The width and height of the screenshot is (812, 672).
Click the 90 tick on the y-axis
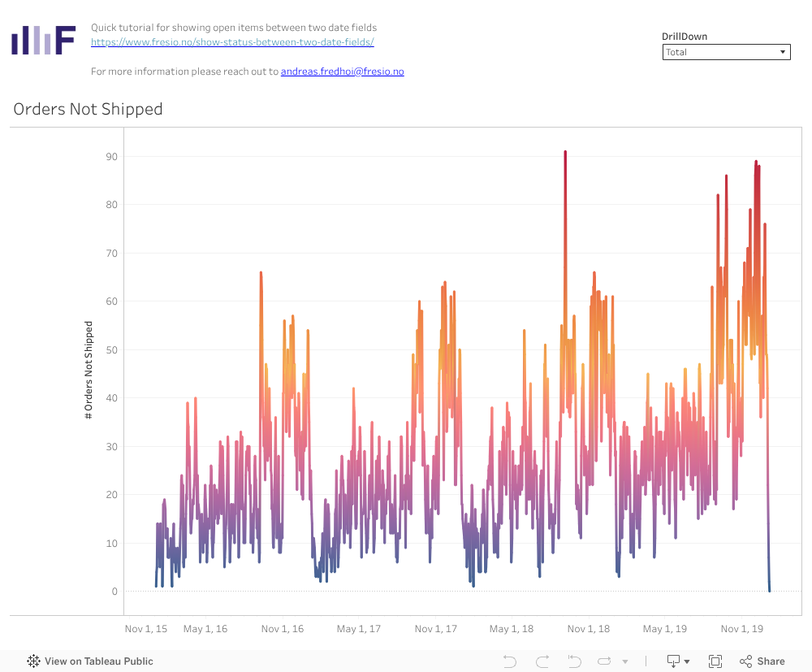tap(109, 156)
